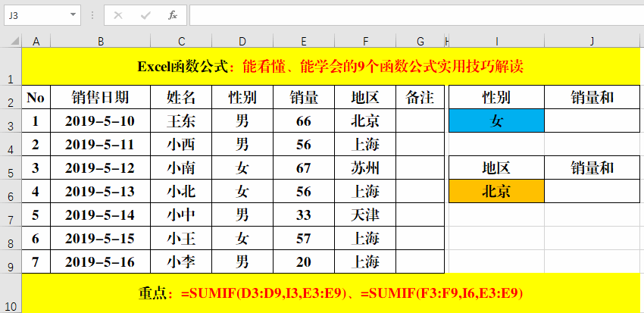Screen dimensions: 644x313
Task: Click the name cell 王东
Action: (181, 121)
